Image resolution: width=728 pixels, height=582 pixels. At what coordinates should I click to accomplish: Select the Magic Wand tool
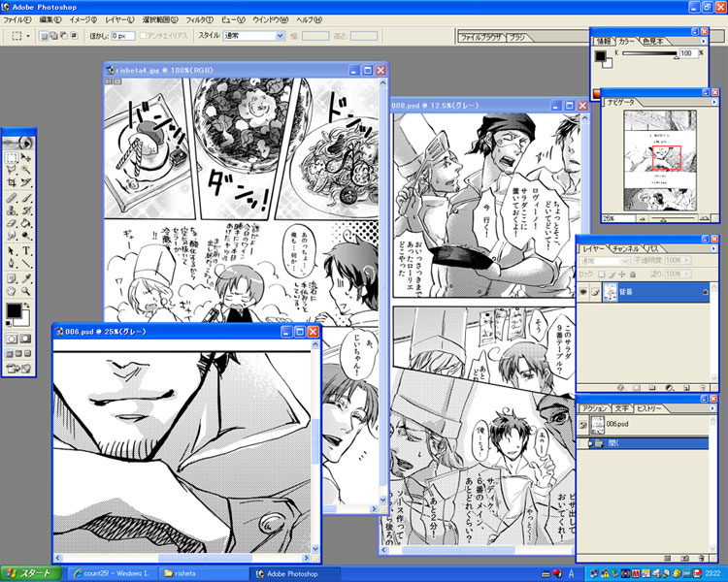(26, 170)
